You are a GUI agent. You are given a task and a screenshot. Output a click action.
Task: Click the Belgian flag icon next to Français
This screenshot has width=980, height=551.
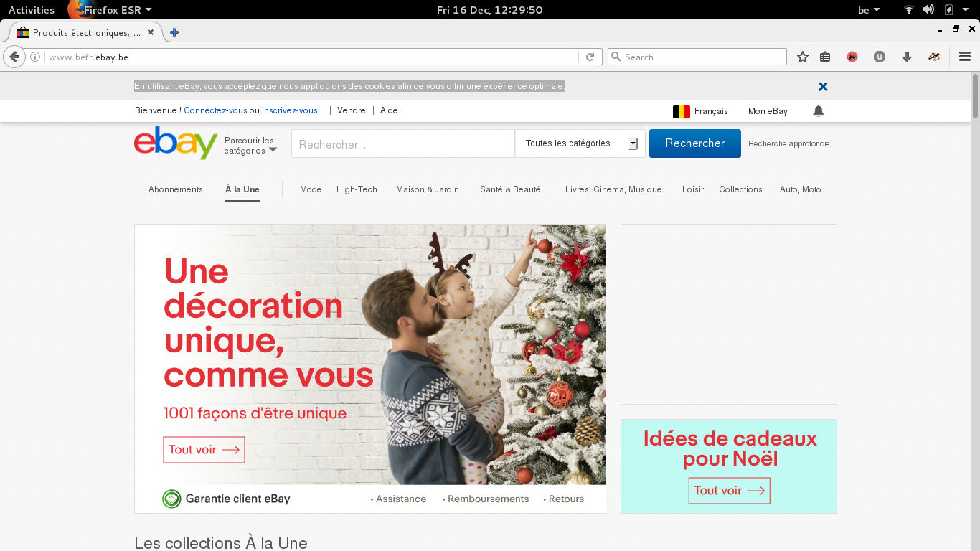click(x=680, y=111)
